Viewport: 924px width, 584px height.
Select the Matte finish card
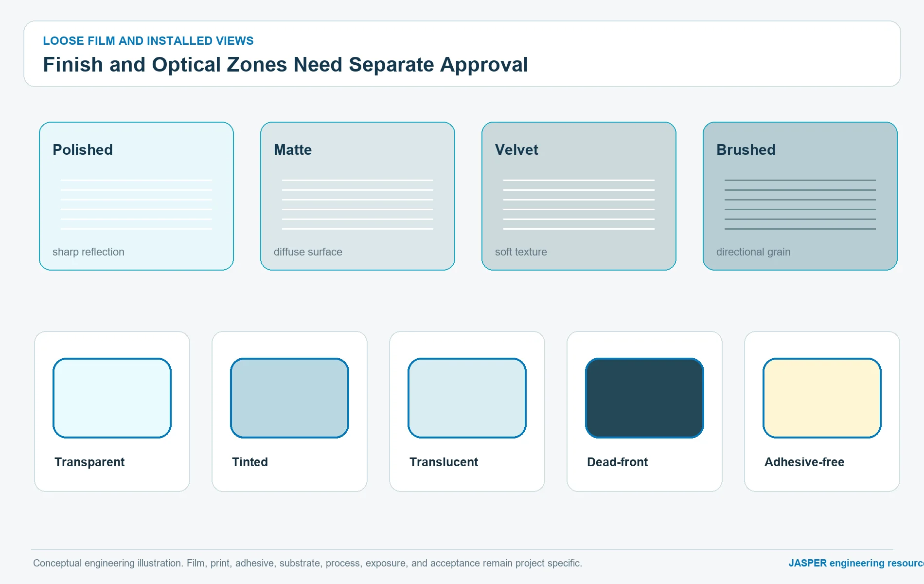tap(357, 196)
